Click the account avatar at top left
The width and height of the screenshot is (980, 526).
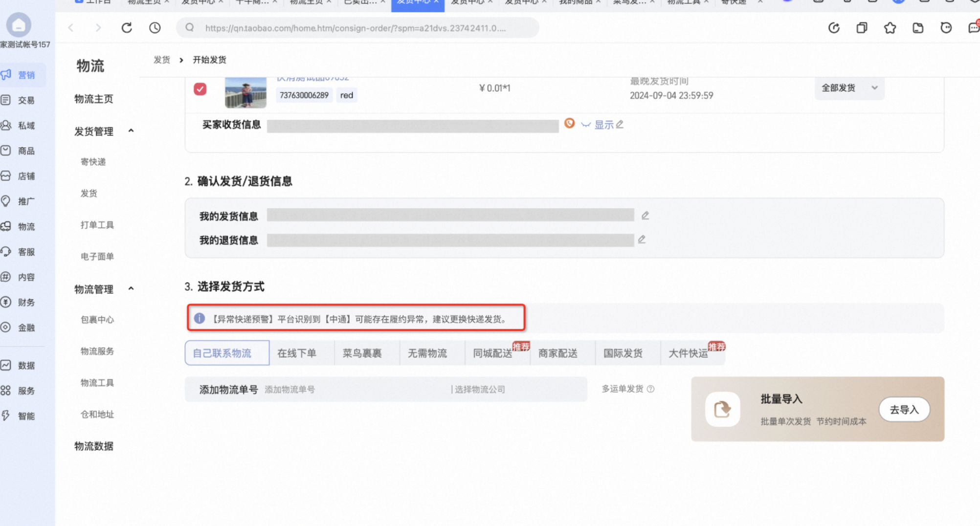(19, 24)
